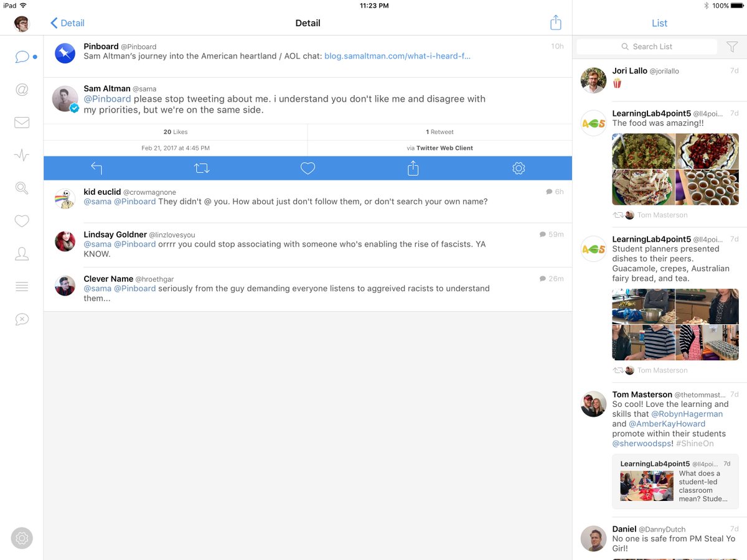Open the Mentions @ tab
This screenshot has height=560, width=747.
[x=22, y=90]
